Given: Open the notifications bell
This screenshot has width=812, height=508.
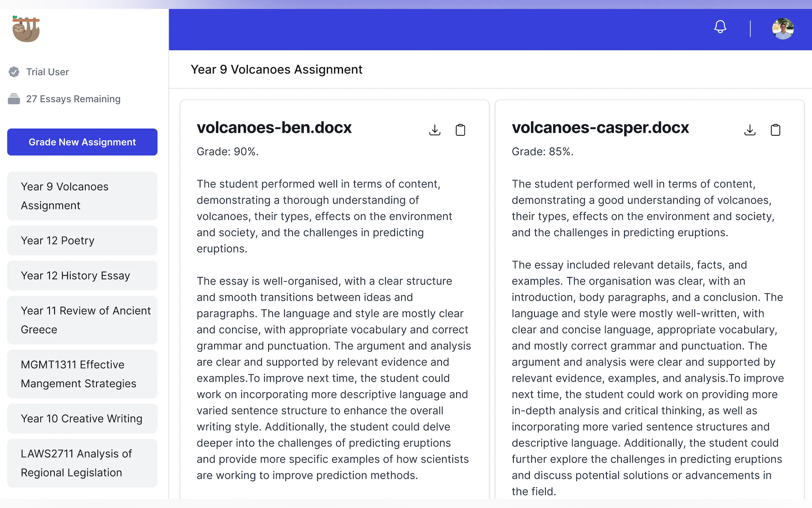Looking at the screenshot, I should click(x=720, y=27).
